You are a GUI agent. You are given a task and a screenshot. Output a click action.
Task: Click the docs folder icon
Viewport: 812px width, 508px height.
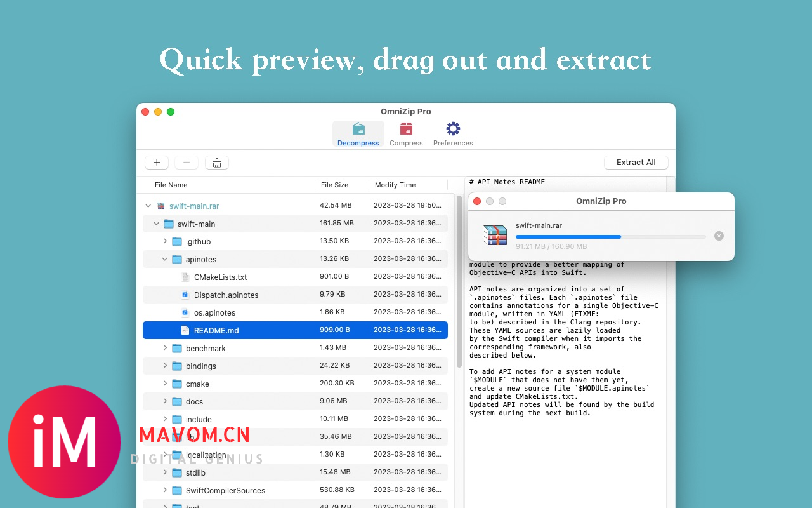tap(177, 401)
